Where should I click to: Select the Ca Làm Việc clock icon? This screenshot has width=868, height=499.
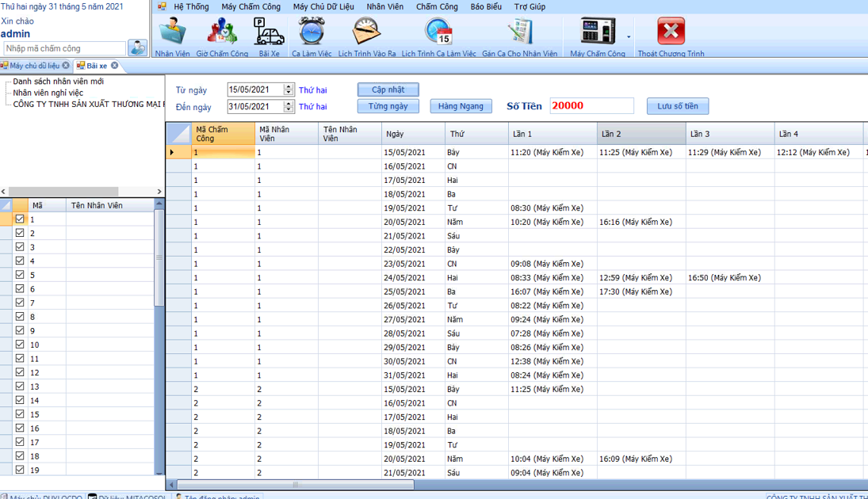click(312, 33)
